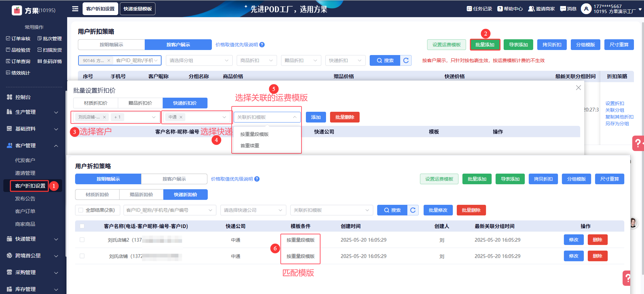This screenshot has width=644, height=294.
Task: Click the blue 添加 button in the dialog
Action: point(316,117)
